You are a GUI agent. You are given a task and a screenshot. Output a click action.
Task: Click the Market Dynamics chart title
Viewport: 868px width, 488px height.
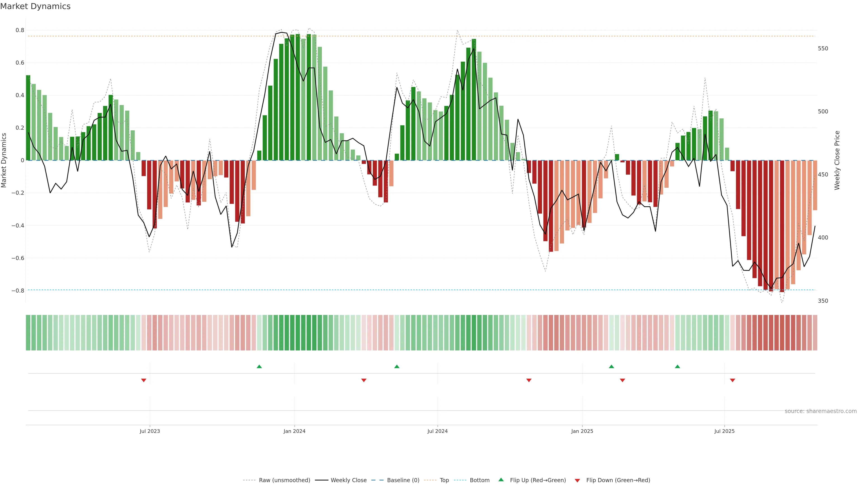tap(35, 6)
